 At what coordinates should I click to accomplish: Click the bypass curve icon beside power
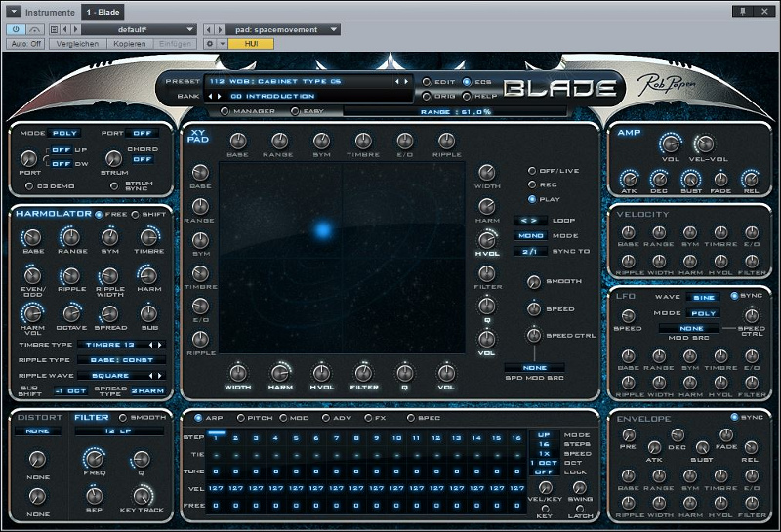[34, 29]
